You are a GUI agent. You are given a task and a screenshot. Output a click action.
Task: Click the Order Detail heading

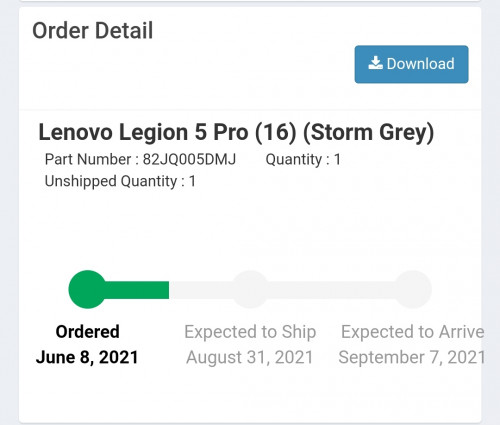coord(93,31)
